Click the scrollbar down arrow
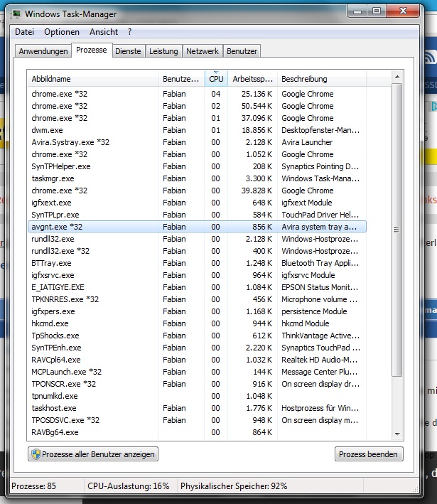Screen dimensions: 437x504 point(397,434)
